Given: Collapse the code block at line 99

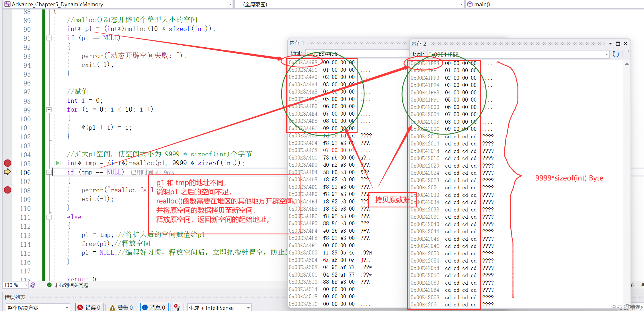Looking at the screenshot, I should [49, 110].
